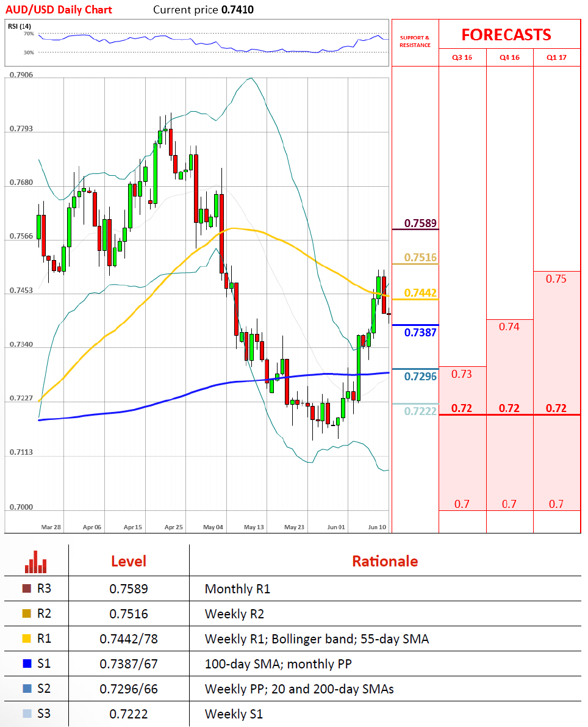Viewport: 588px width, 727px height.
Task: Click the 0.7 low forecast in Q4 16
Action: (x=509, y=504)
